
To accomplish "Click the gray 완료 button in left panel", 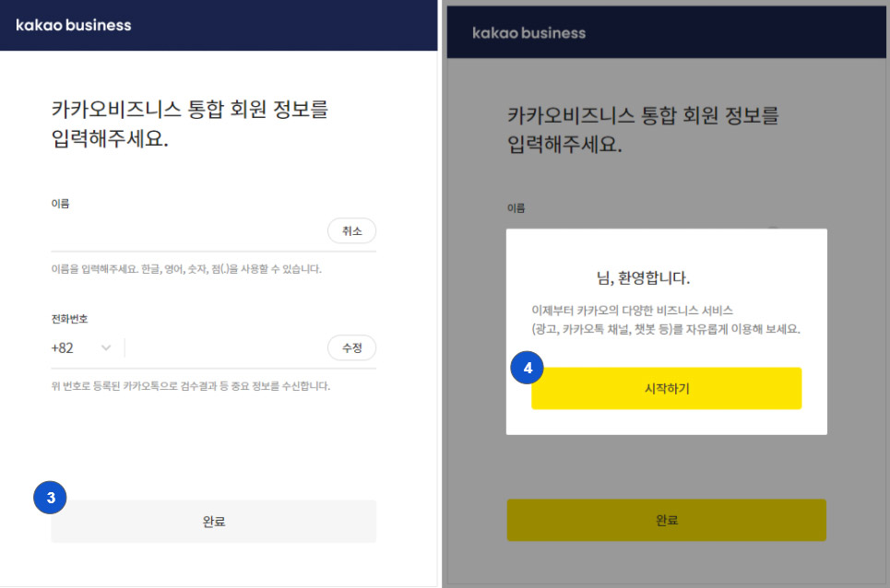I will pyautogui.click(x=214, y=522).
